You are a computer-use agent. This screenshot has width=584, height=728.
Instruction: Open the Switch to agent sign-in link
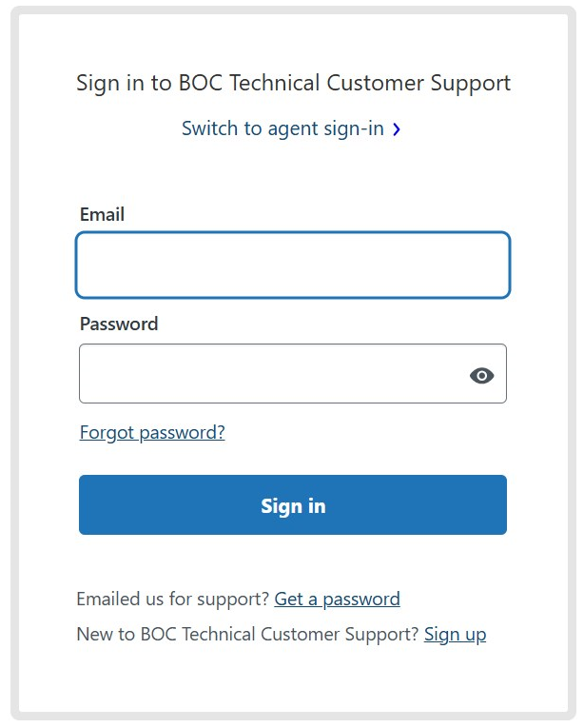291,128
